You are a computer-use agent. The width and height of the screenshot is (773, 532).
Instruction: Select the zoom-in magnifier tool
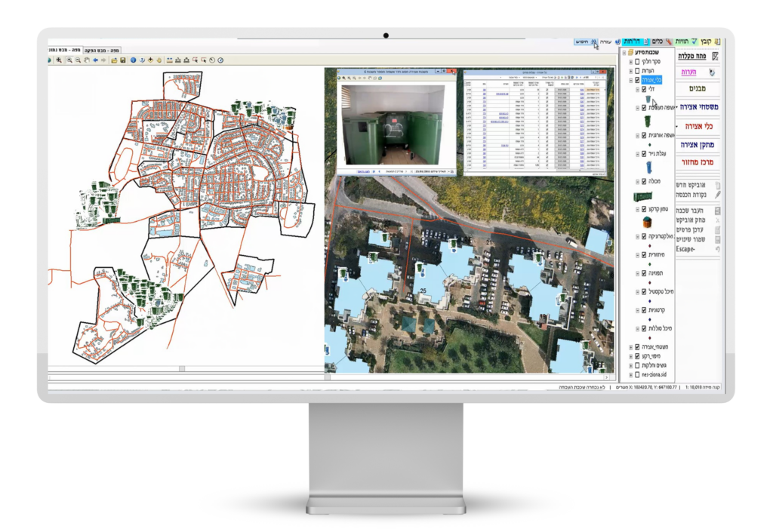click(x=69, y=60)
